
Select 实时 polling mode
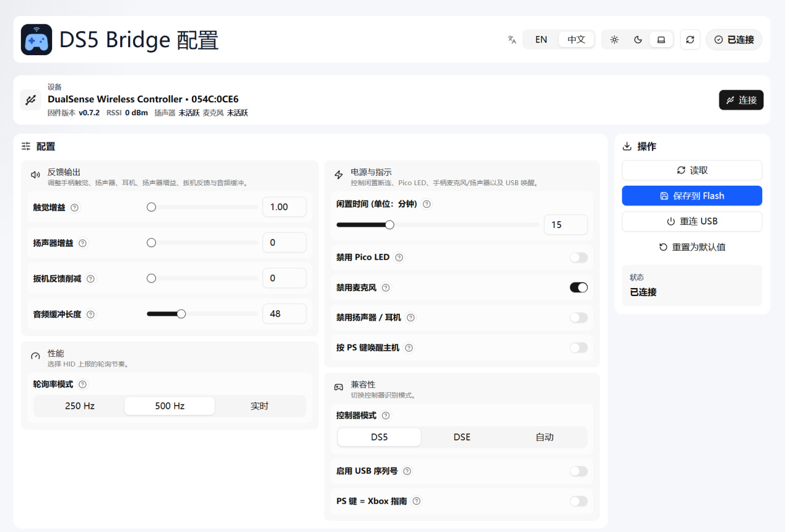tap(259, 406)
